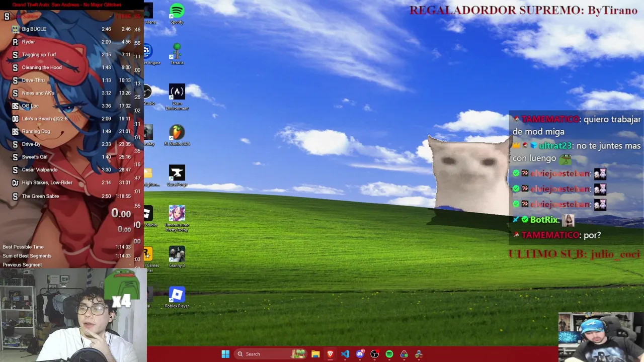Open the Windows Start menu
The height and width of the screenshot is (362, 644).
(x=225, y=354)
